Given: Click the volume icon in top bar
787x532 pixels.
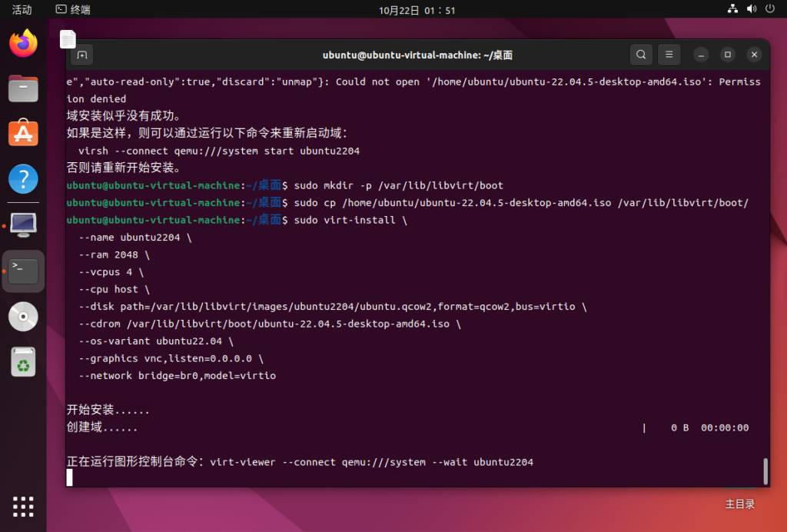Looking at the screenshot, I should coord(751,10).
